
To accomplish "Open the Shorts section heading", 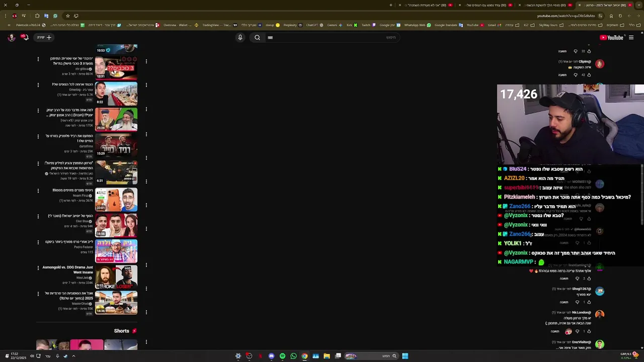I will pos(125,331).
